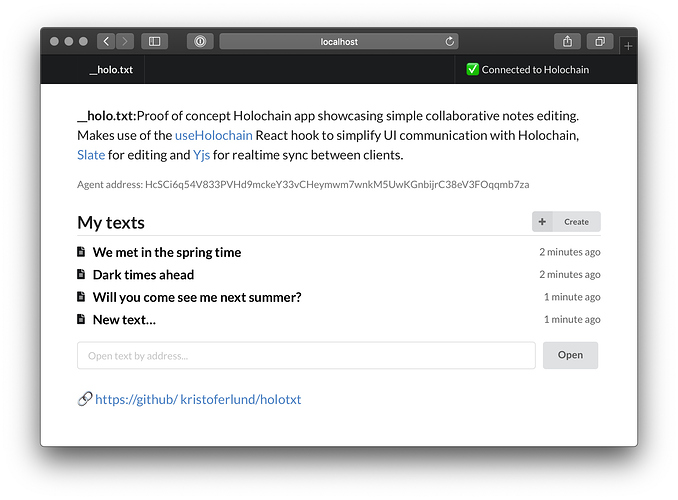Image resolution: width=678 pixels, height=500 pixels.
Task: Click file icon beside 'Will you come see me'
Action: (x=81, y=296)
